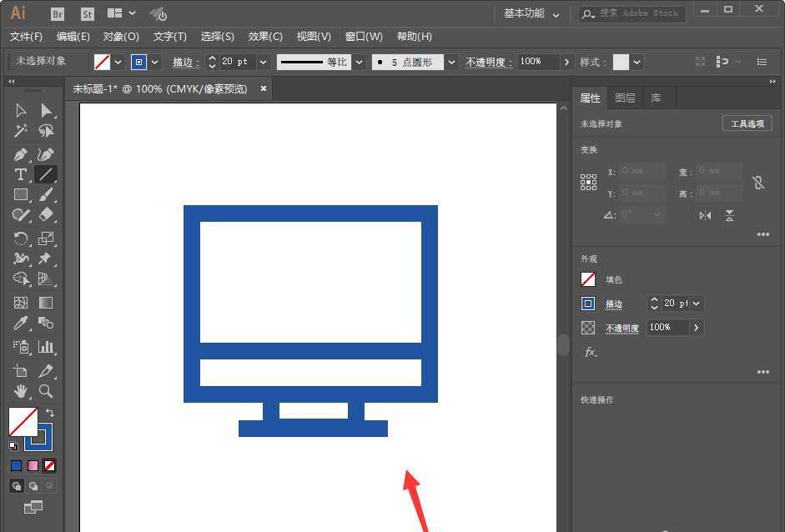Open the brush definition dropdown
785x532 pixels.
point(450,62)
